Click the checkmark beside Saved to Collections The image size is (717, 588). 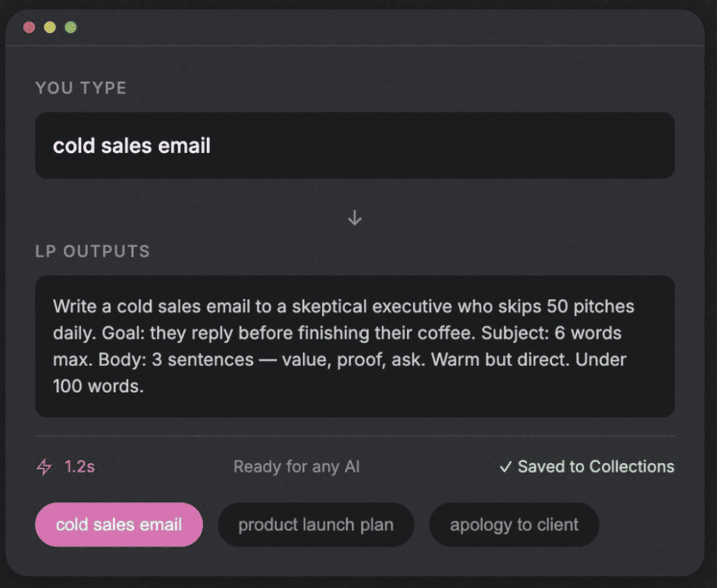pyautogui.click(x=506, y=467)
